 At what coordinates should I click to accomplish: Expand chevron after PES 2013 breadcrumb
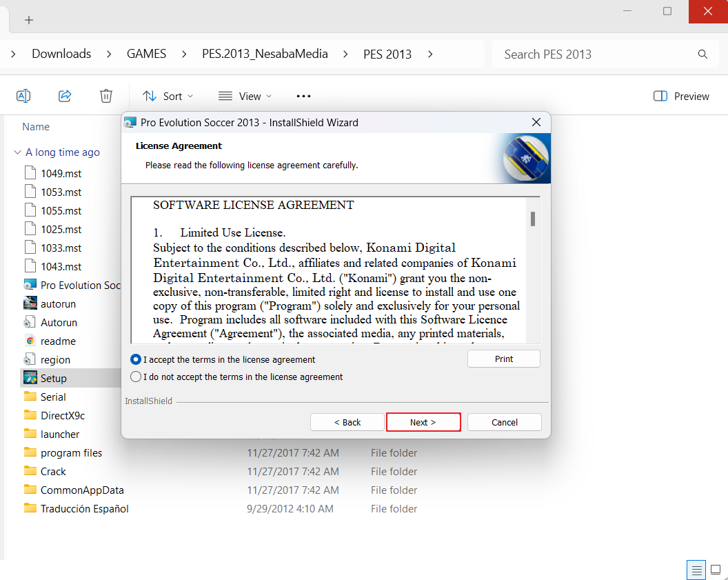tap(430, 54)
